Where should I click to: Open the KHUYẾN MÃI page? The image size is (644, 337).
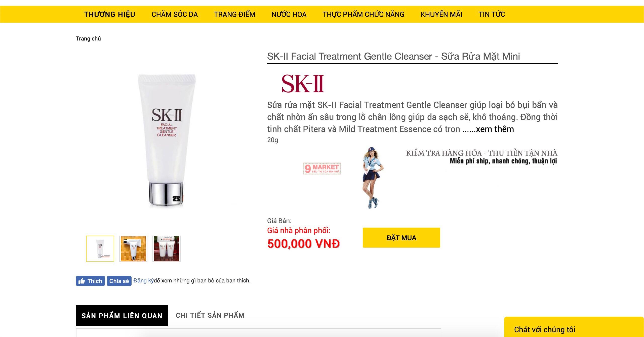point(441,14)
